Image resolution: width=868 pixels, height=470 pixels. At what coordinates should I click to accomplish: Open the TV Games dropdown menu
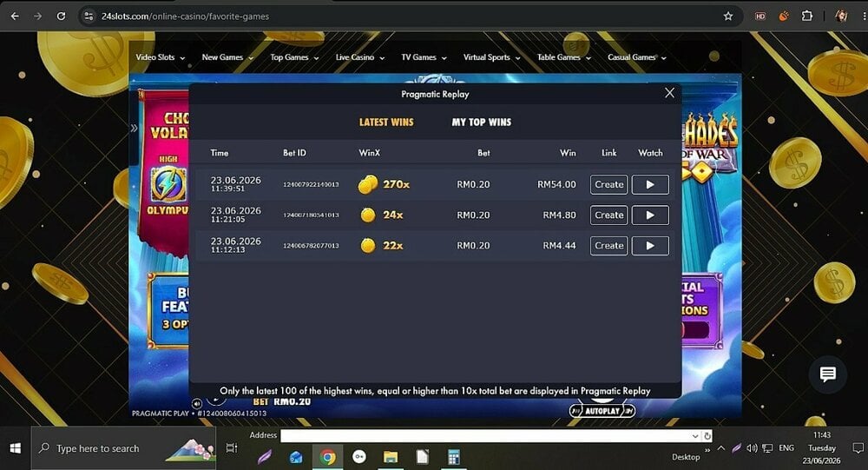point(424,57)
